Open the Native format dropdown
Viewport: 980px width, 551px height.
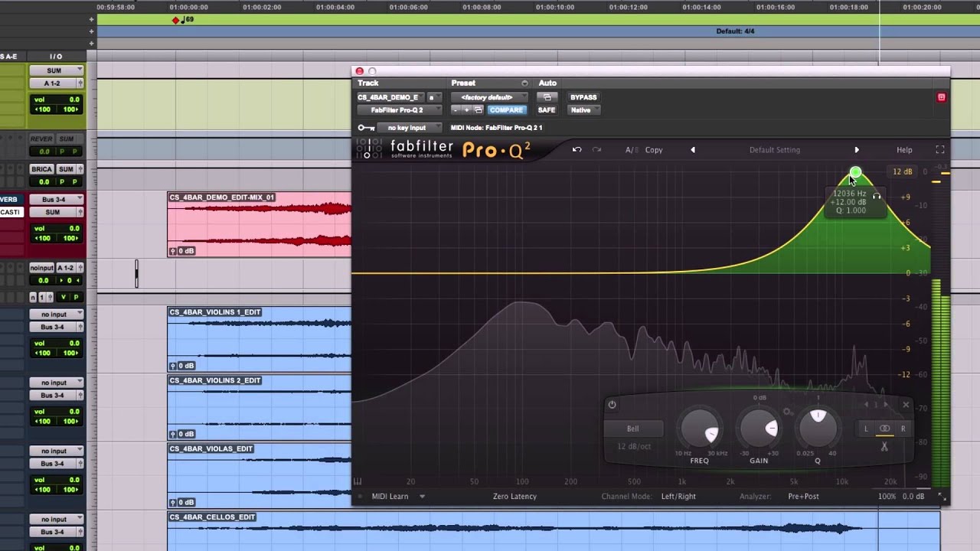(584, 110)
